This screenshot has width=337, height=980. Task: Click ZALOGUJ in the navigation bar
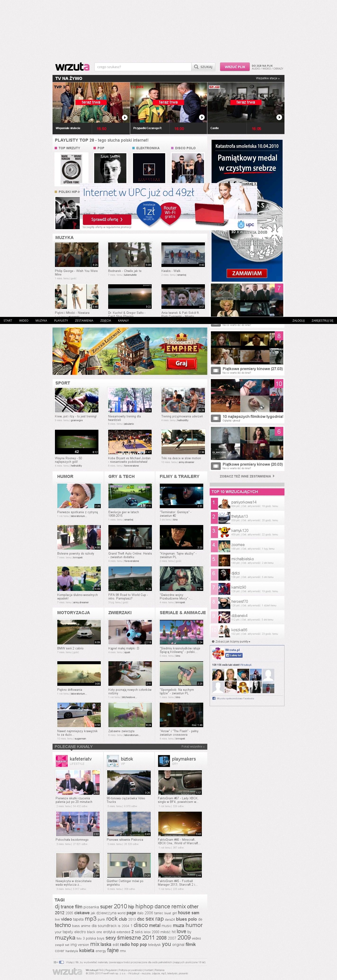pos(298,320)
